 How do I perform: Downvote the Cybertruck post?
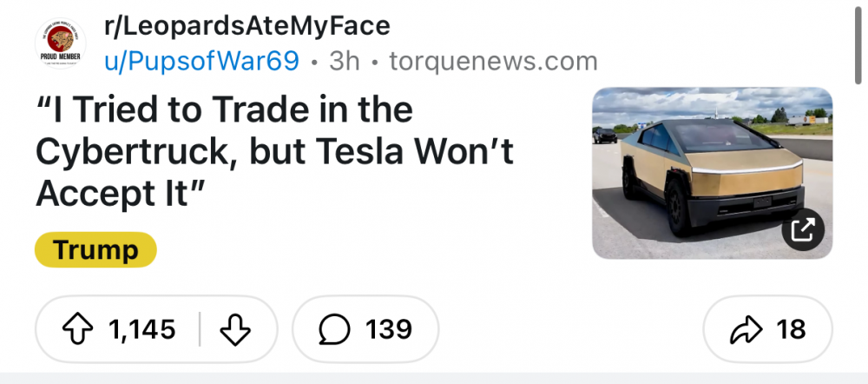click(x=235, y=330)
